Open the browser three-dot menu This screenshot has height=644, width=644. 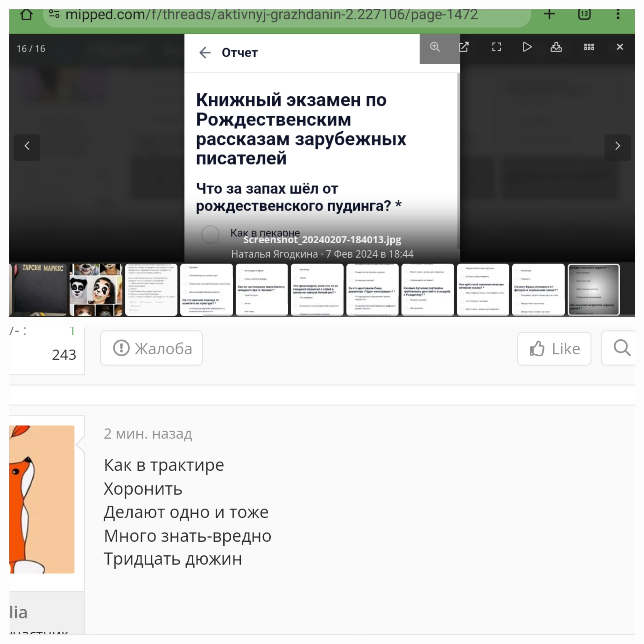pos(618,14)
